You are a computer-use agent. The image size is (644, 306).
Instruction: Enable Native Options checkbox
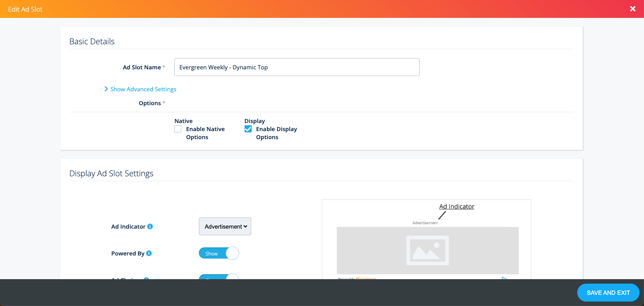178,129
